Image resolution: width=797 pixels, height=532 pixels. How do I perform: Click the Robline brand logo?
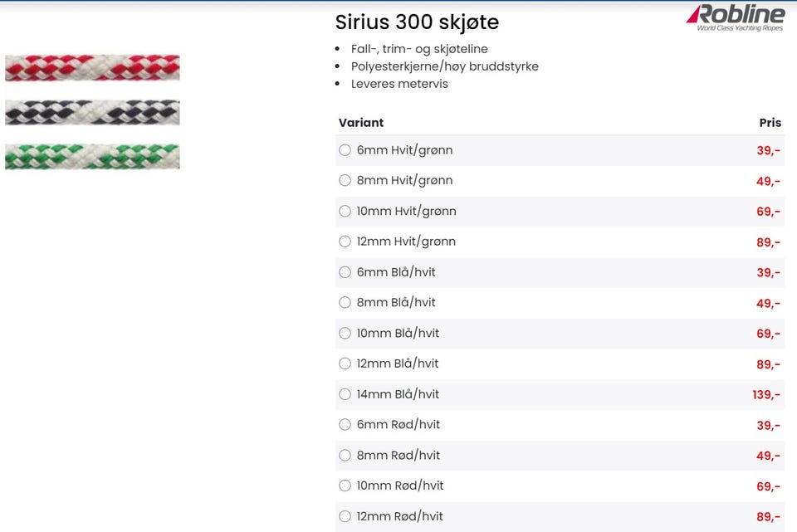736,17
